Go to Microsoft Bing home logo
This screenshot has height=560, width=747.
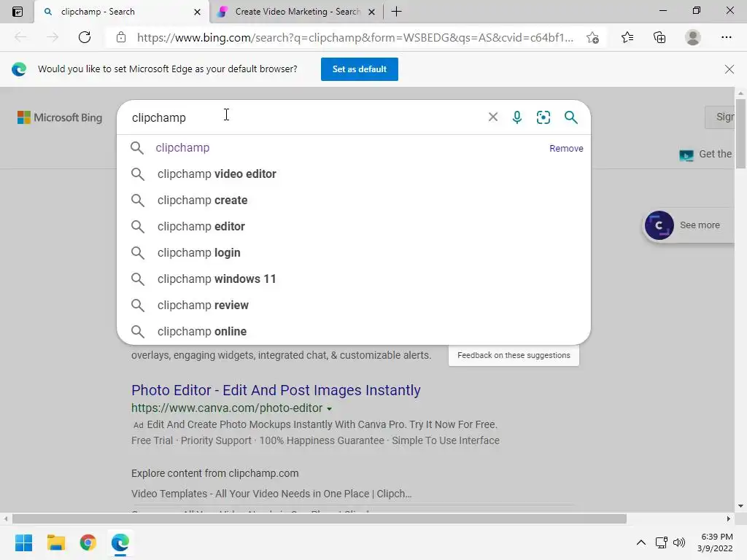click(x=60, y=117)
